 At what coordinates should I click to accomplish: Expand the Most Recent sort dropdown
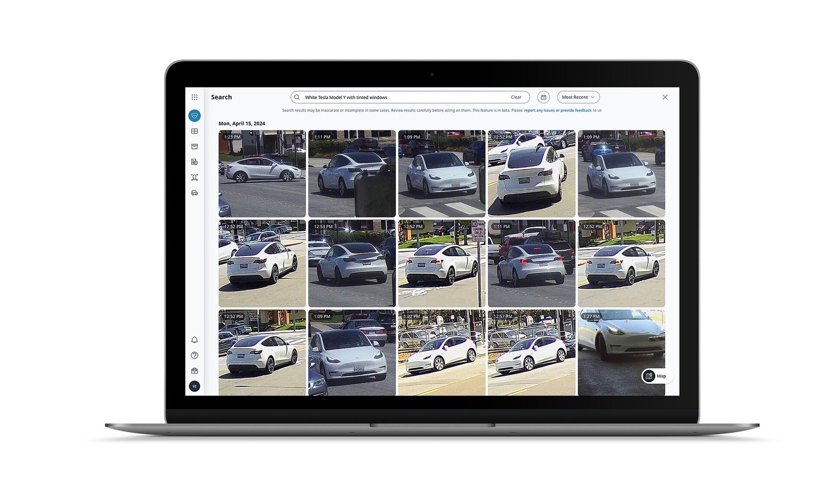[578, 97]
